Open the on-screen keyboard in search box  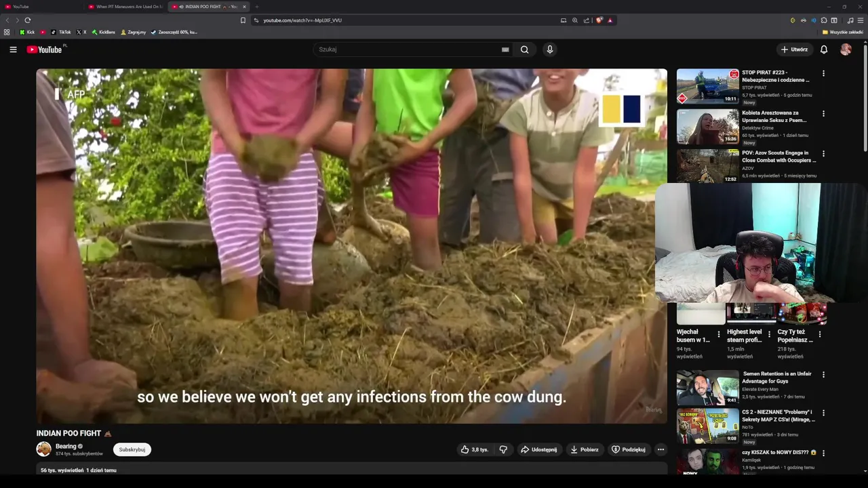505,49
